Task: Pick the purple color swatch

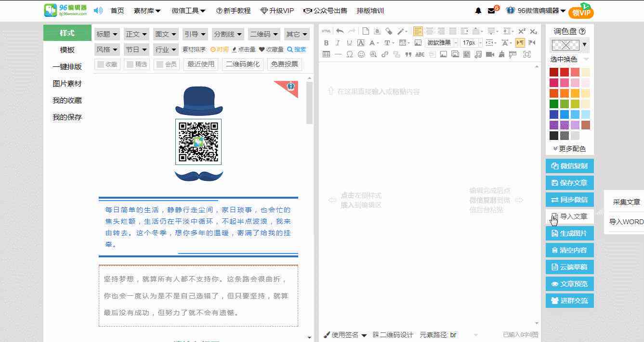Action: point(554,125)
